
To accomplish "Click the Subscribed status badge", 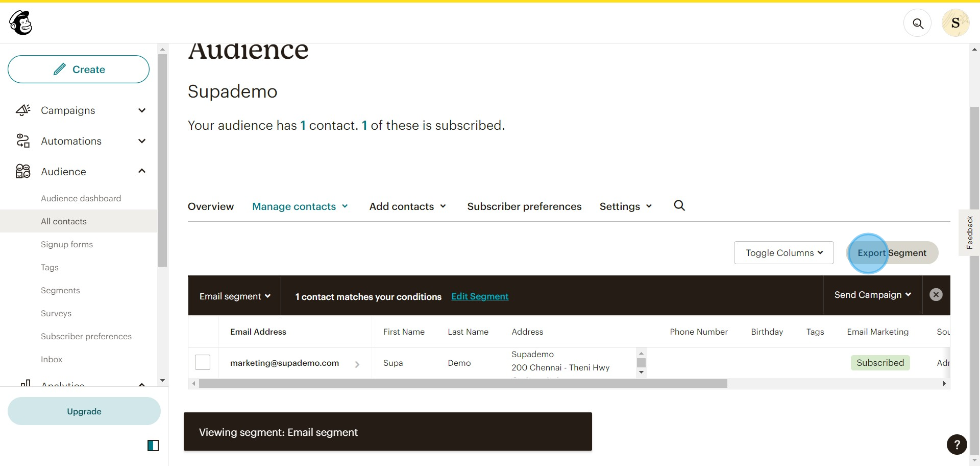I will (x=880, y=363).
